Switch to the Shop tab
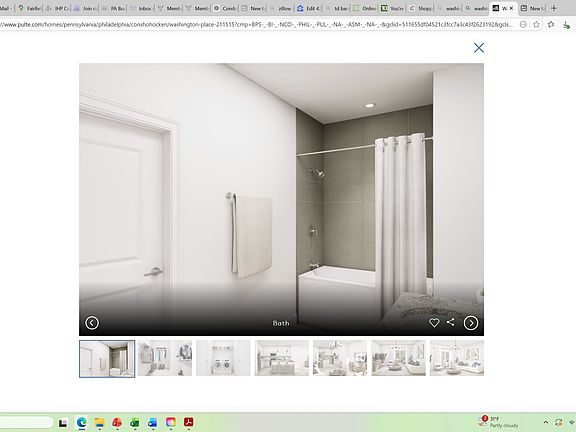The image size is (576, 432). tap(420, 8)
